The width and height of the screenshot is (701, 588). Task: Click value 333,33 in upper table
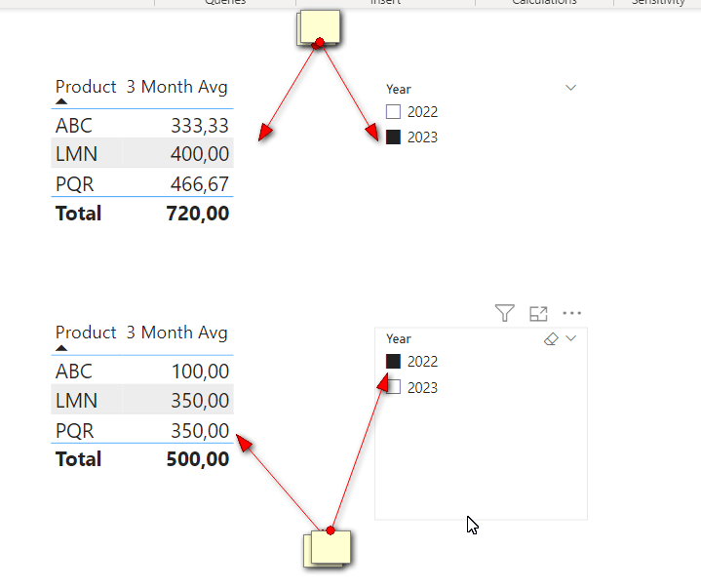[200, 126]
